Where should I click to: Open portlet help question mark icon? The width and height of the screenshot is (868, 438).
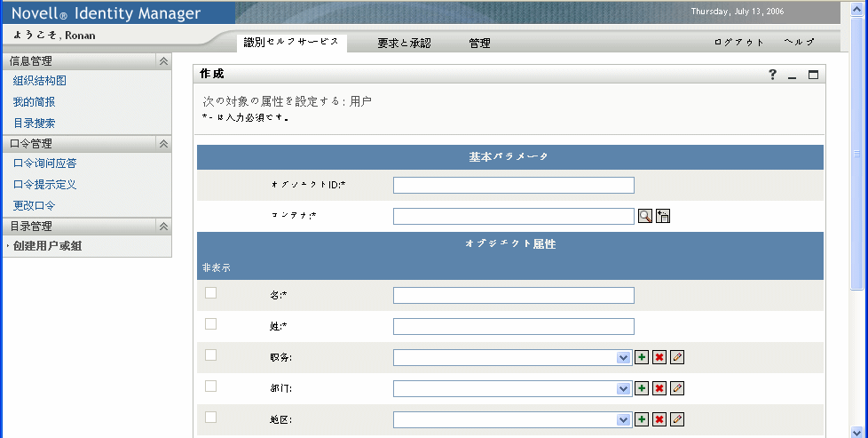[x=773, y=75]
